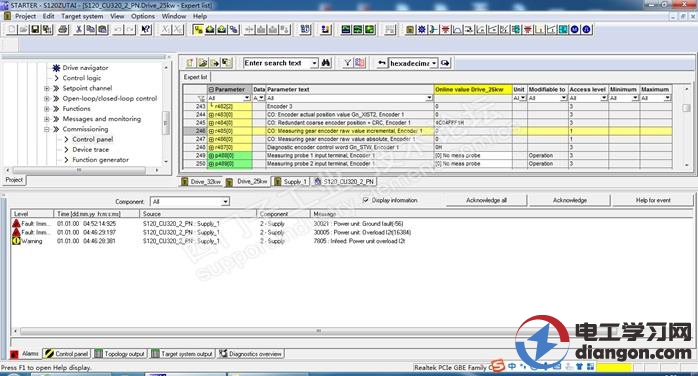The width and height of the screenshot is (698, 376).
Task: Click the Print toolbar icon
Action: 63,29
